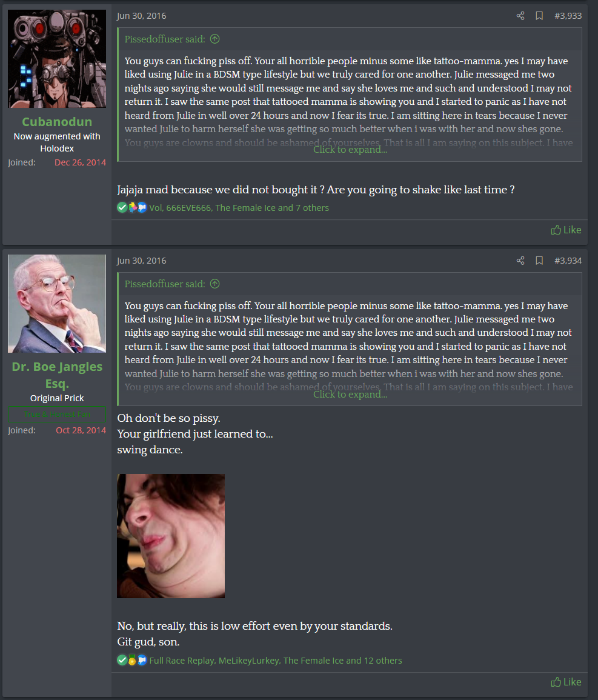This screenshot has height=700, width=598.
Task: Click share icon on post #3,933
Action: coord(520,16)
